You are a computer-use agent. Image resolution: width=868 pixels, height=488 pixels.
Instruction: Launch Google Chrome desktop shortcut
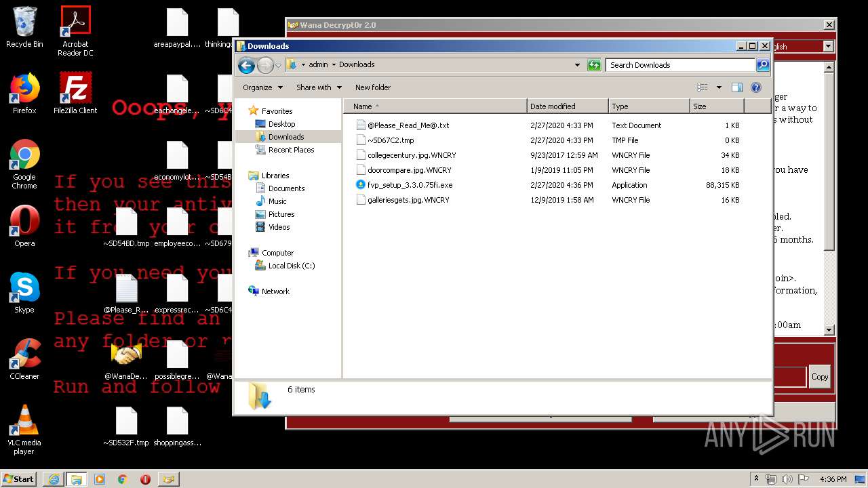pyautogui.click(x=24, y=165)
